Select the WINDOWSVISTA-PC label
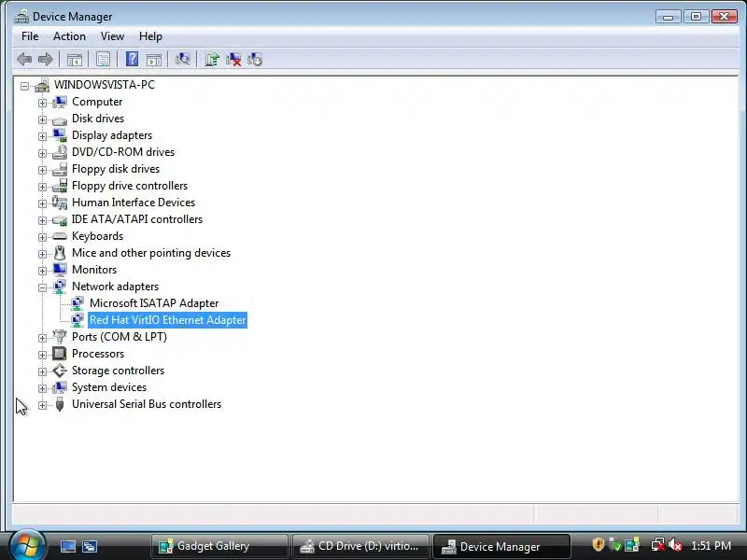747x560 pixels. (105, 85)
